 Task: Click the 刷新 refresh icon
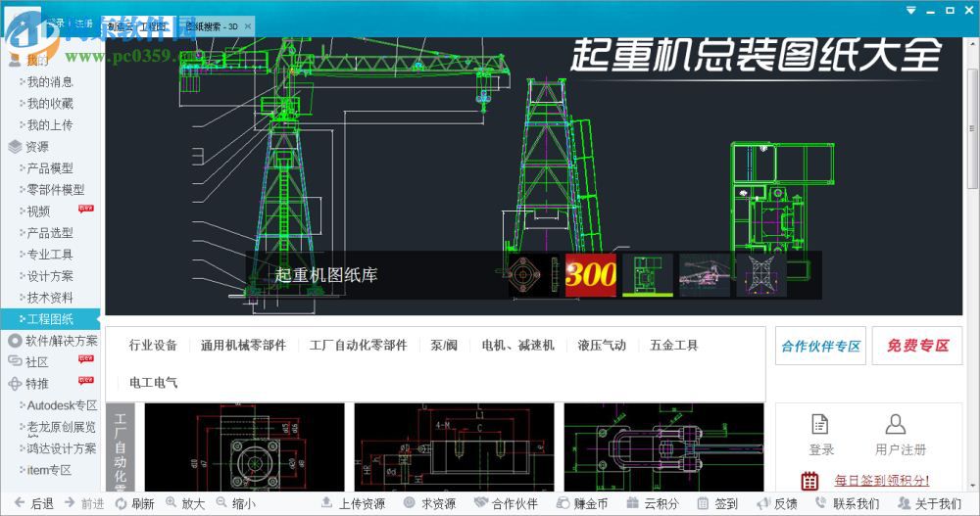(121, 503)
